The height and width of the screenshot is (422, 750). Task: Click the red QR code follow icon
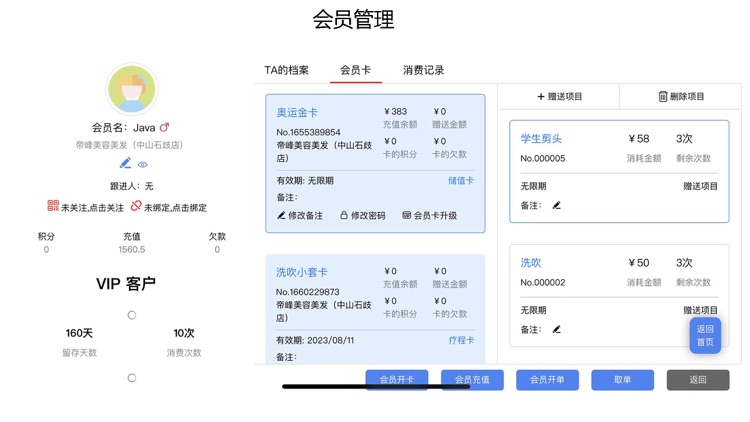53,206
